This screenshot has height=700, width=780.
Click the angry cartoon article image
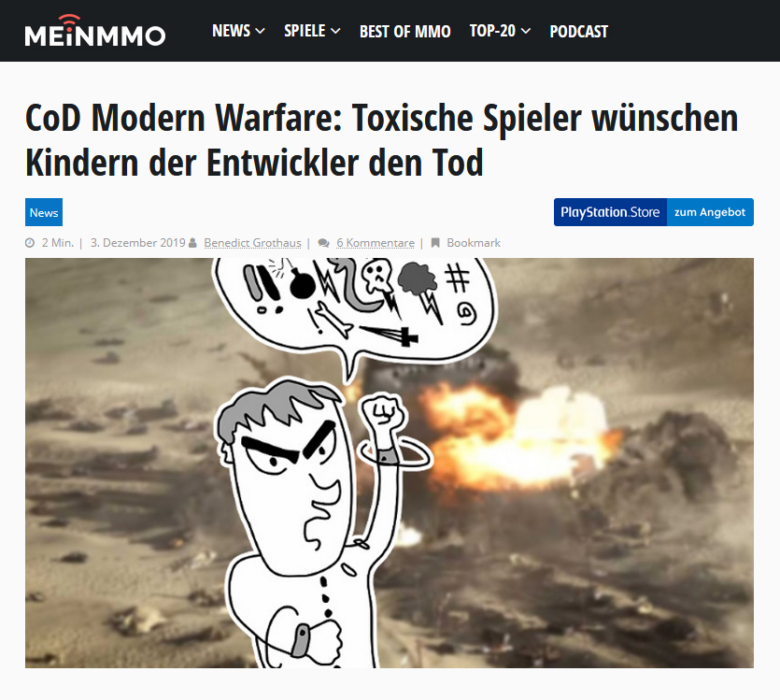click(x=390, y=463)
